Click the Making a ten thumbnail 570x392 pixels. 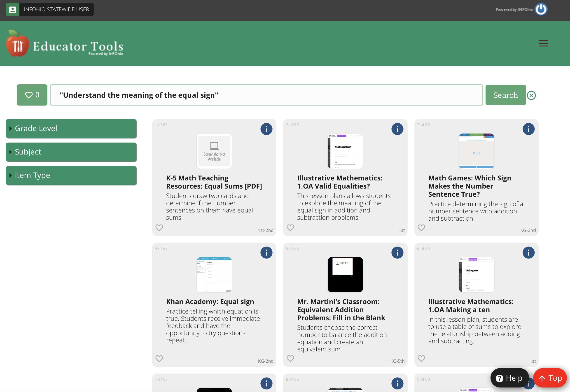click(476, 274)
